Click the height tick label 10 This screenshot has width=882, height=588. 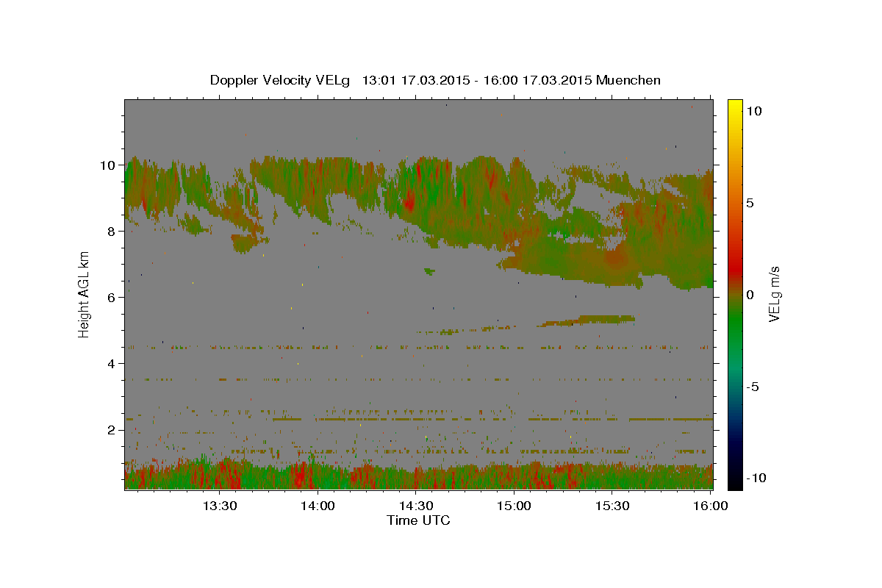(x=109, y=165)
